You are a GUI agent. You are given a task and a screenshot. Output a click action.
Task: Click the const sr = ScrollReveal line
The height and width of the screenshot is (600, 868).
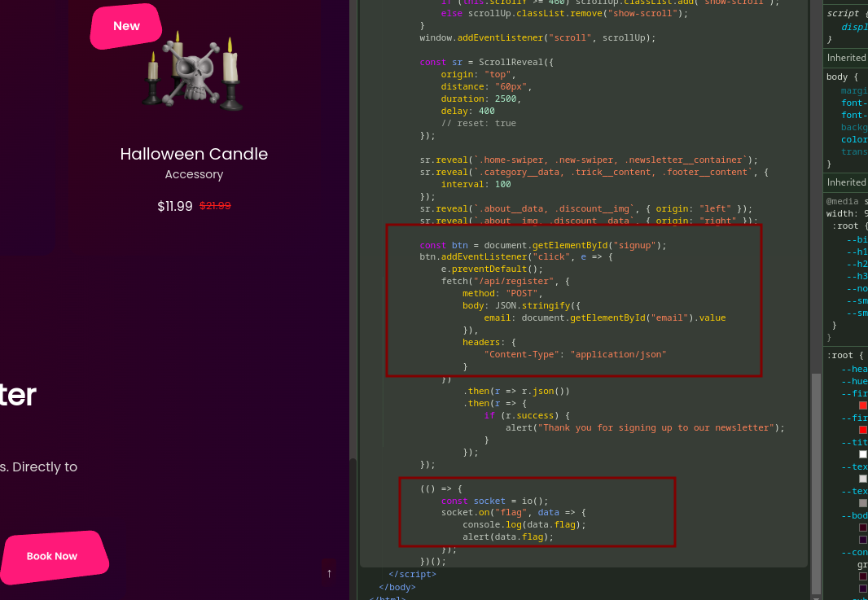[x=487, y=62]
